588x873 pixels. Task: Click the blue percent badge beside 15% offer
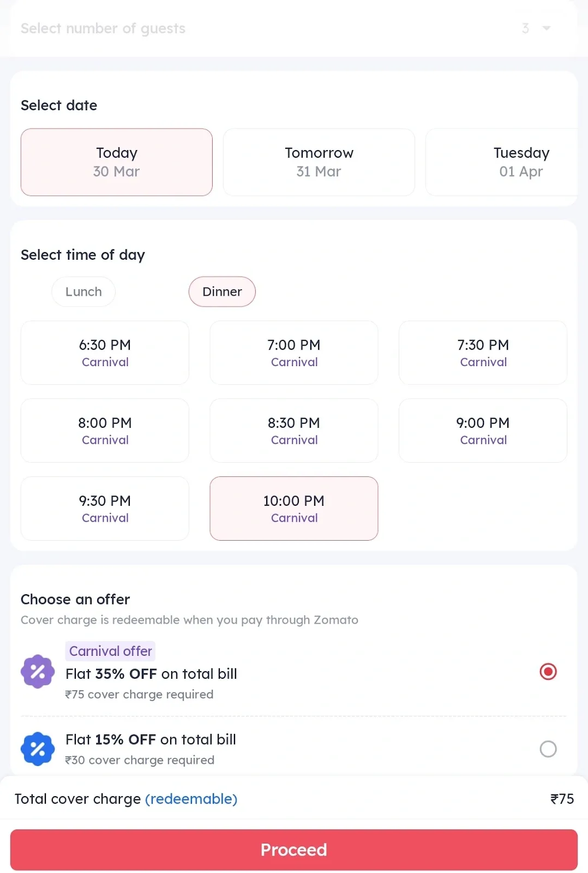[x=37, y=749]
